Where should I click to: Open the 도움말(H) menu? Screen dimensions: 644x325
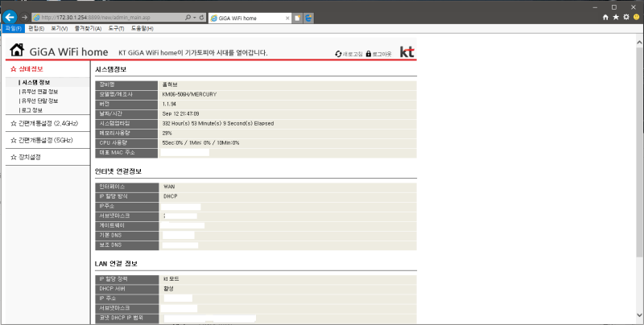pyautogui.click(x=142, y=28)
